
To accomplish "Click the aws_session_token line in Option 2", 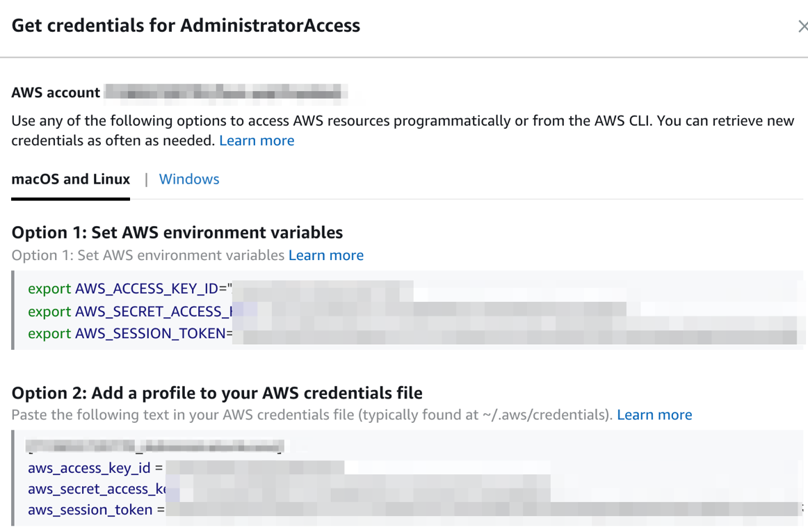I will coord(415,509).
